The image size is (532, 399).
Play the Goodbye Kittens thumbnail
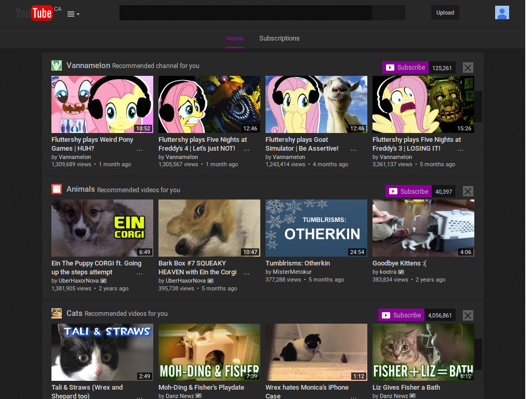[x=423, y=228]
